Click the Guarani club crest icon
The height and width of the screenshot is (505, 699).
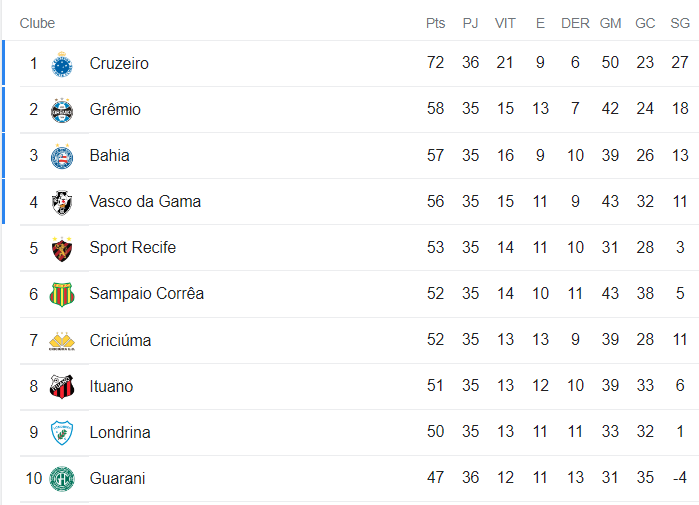click(62, 479)
